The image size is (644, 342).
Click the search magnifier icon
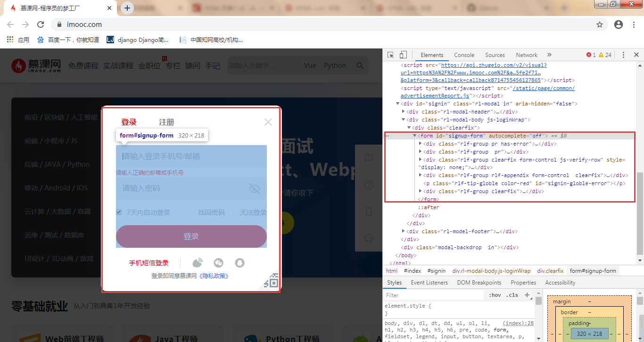pos(360,65)
